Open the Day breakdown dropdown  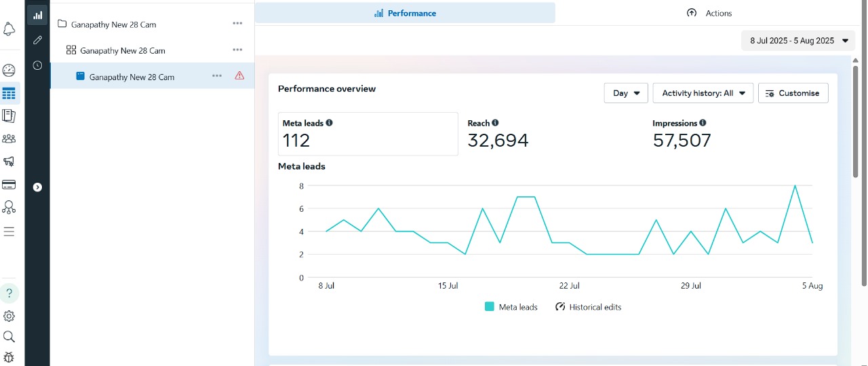pyautogui.click(x=626, y=93)
